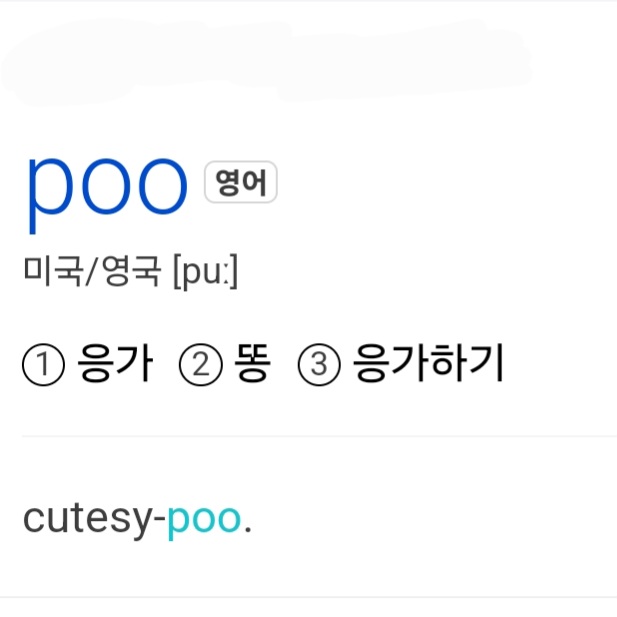Click the blurred header area at top

tap(265, 60)
